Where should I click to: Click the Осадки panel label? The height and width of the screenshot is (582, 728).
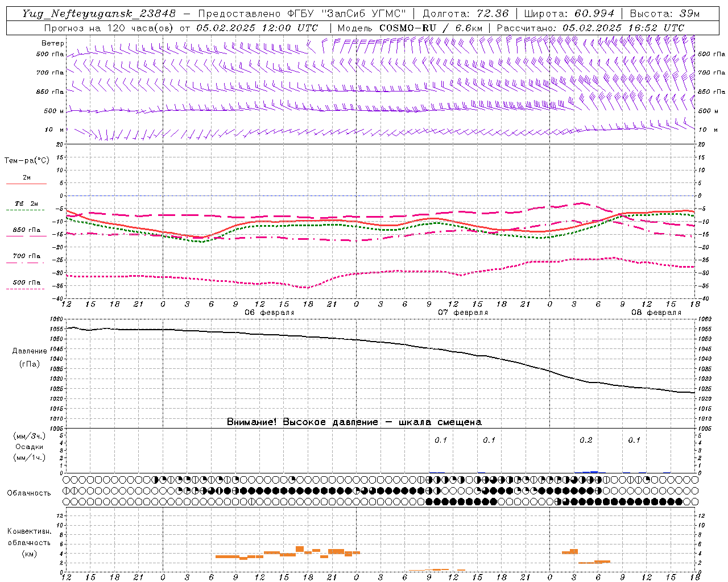[x=29, y=447]
